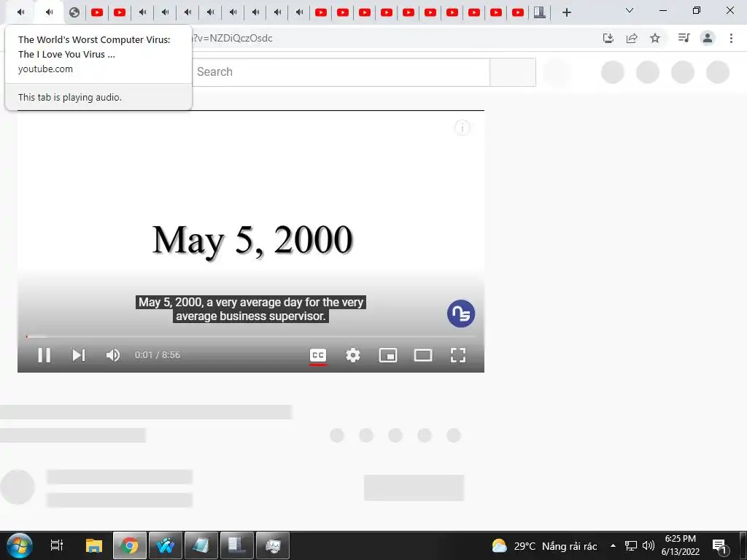This screenshot has width=747, height=560.
Task: Click the install app icon in address bar
Action: tap(608, 38)
